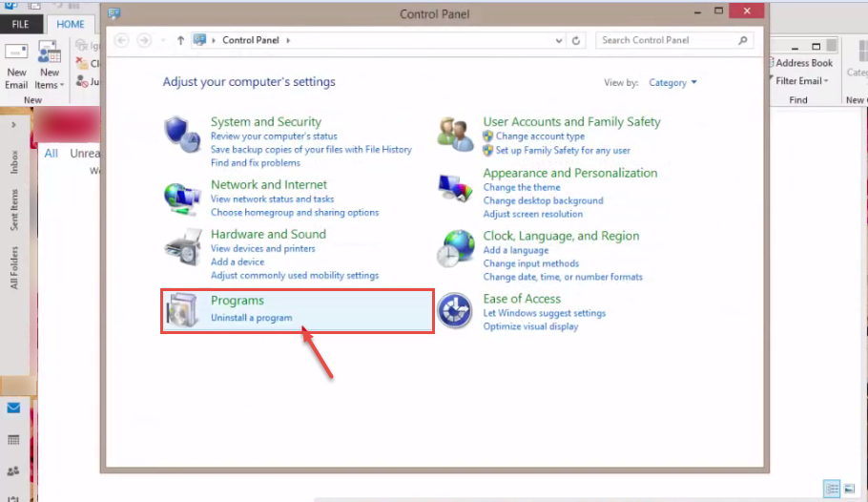Click Choose homegroup and sharing options link
The image size is (868, 502).
pyautogui.click(x=295, y=213)
